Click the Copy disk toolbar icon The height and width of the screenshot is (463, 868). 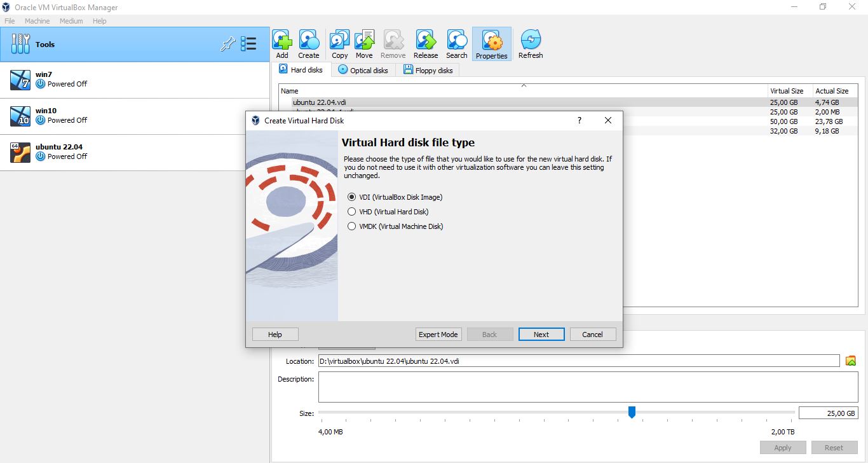tap(340, 40)
